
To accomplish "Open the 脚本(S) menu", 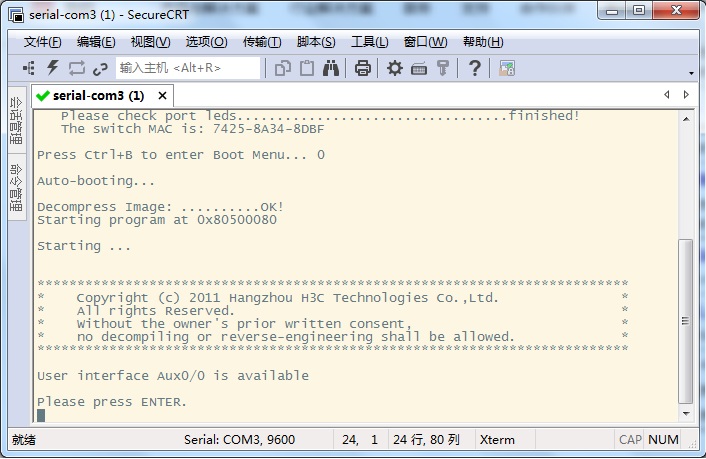I will pos(316,42).
